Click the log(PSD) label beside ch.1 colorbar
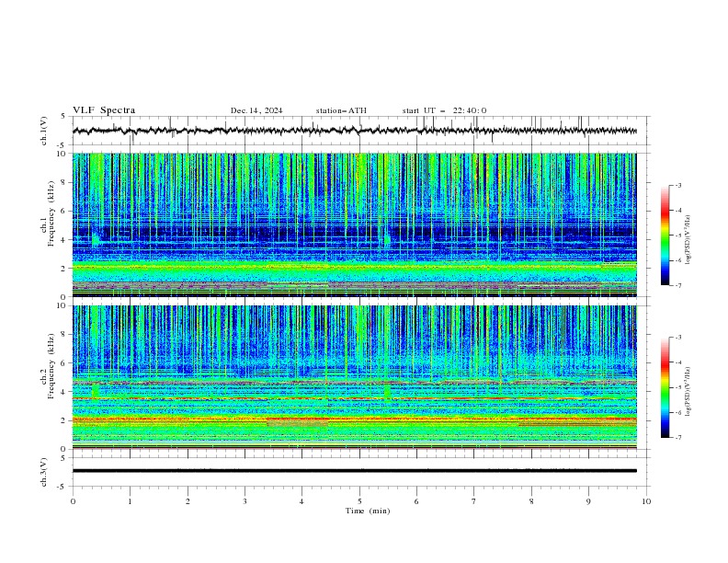The height and width of the screenshot is (563, 728). tap(688, 240)
